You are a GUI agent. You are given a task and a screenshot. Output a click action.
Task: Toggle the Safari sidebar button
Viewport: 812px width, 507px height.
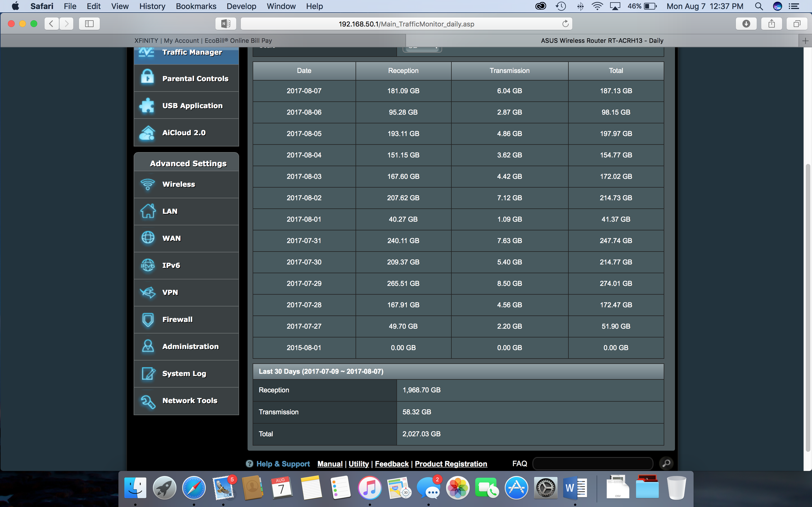click(x=89, y=24)
